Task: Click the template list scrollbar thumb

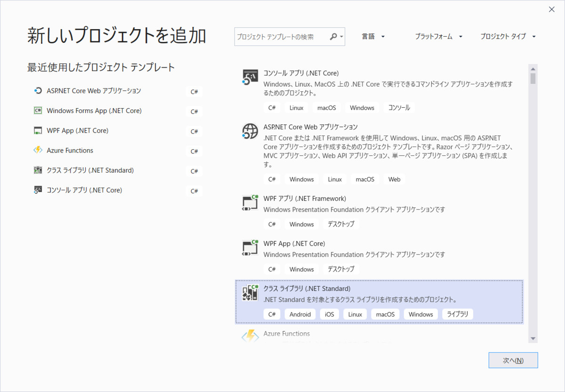Action: pos(533,78)
